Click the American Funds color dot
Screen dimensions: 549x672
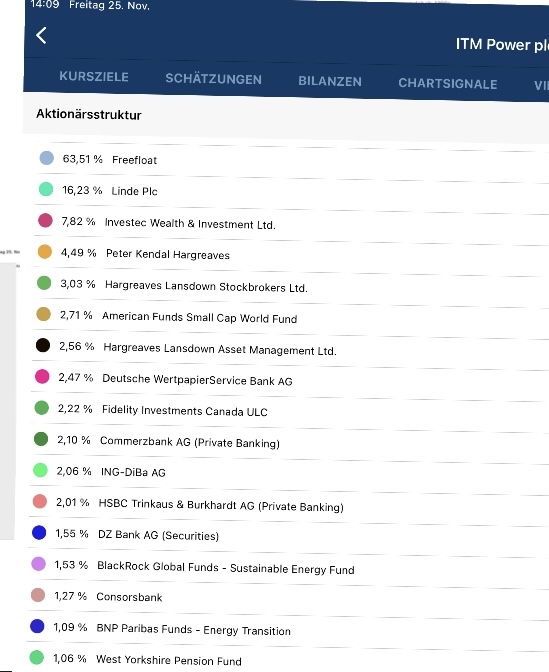point(43,314)
